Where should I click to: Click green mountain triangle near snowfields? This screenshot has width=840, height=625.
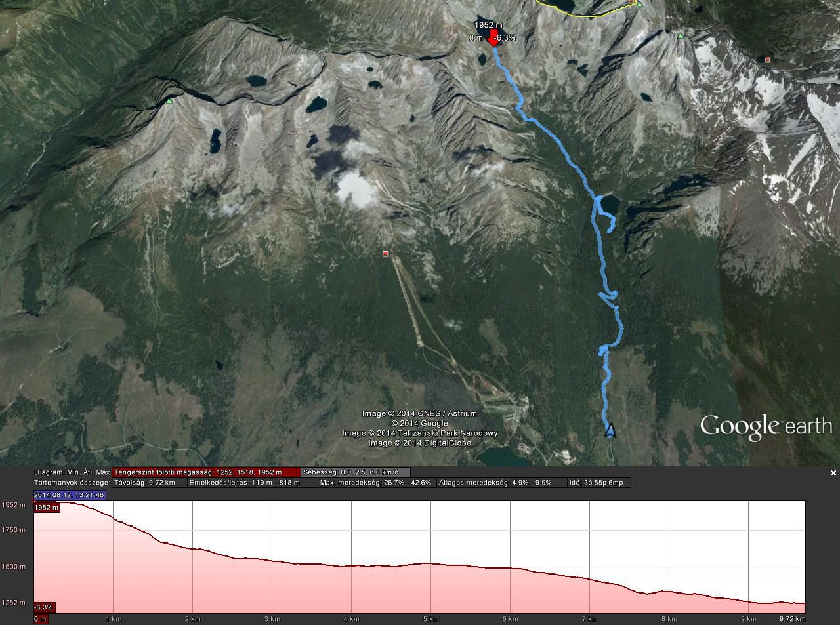681,36
